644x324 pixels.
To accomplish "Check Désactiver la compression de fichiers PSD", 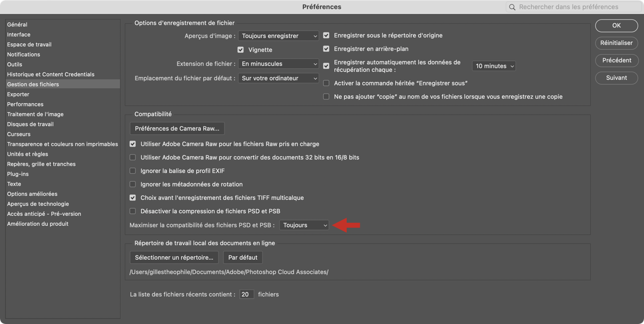I will pyautogui.click(x=133, y=211).
